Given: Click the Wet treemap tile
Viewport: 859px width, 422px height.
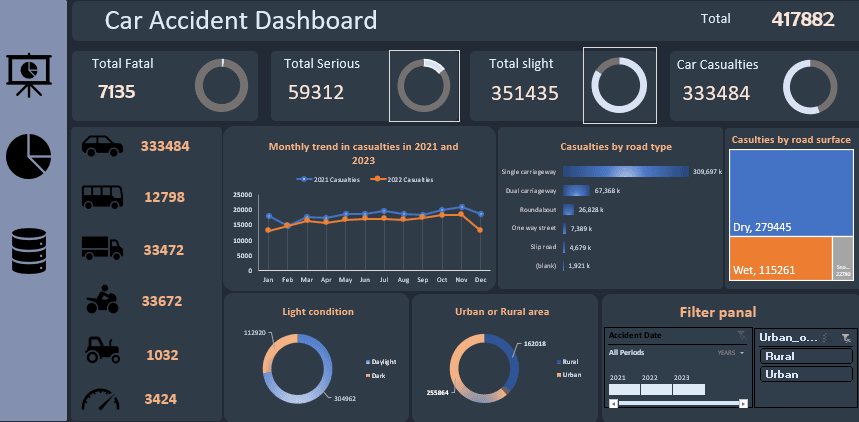Looking at the screenshot, I should [x=781, y=259].
